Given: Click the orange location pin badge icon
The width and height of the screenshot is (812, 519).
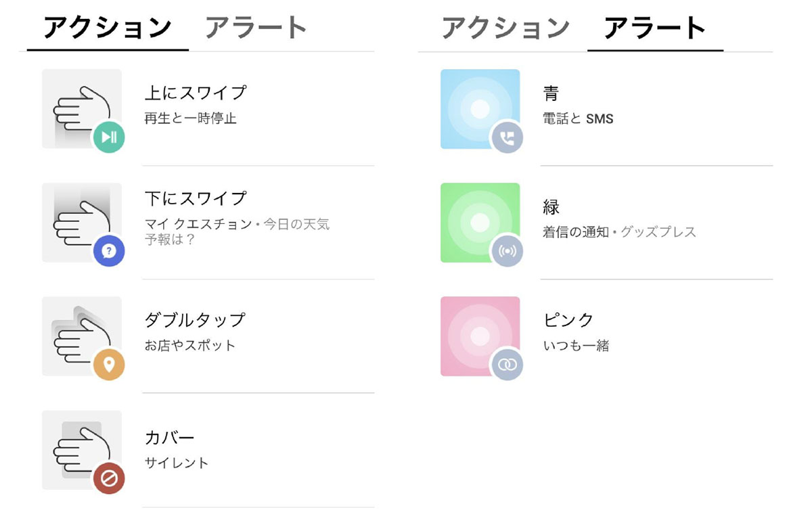Looking at the screenshot, I should [109, 365].
